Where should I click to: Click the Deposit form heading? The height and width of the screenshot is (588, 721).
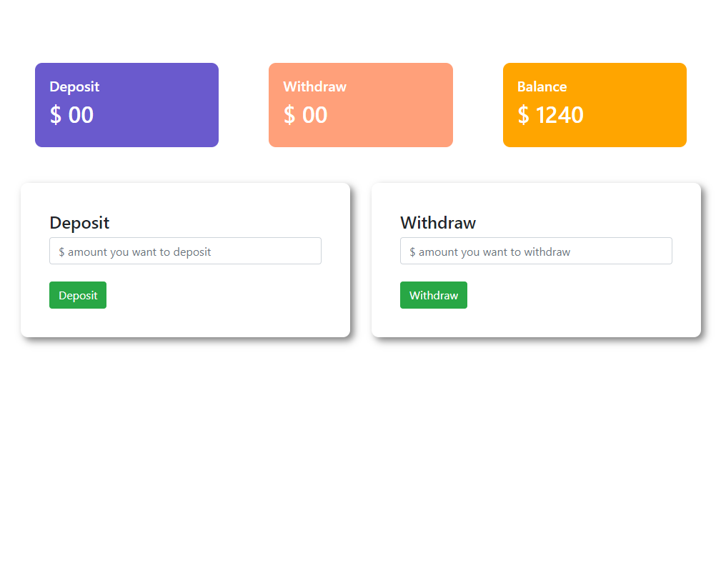(79, 223)
